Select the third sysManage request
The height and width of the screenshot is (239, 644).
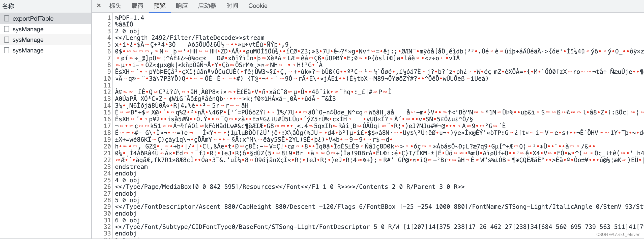tap(46, 50)
